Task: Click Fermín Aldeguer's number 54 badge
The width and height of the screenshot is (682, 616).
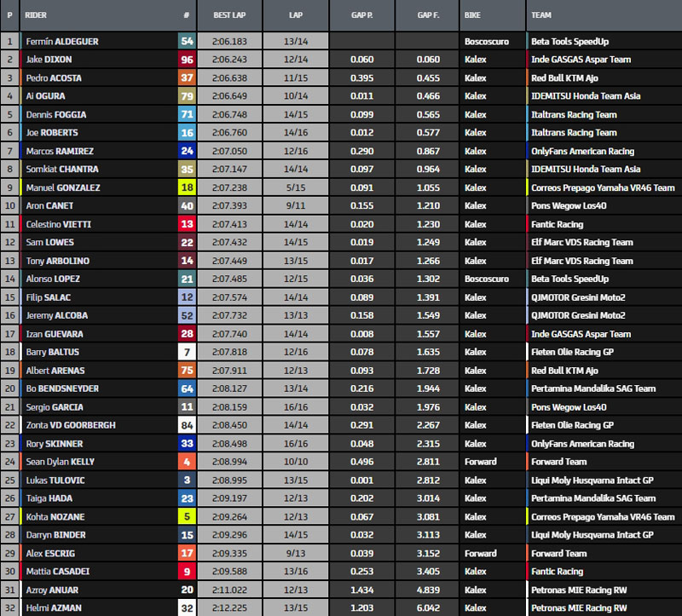Action: click(x=186, y=41)
